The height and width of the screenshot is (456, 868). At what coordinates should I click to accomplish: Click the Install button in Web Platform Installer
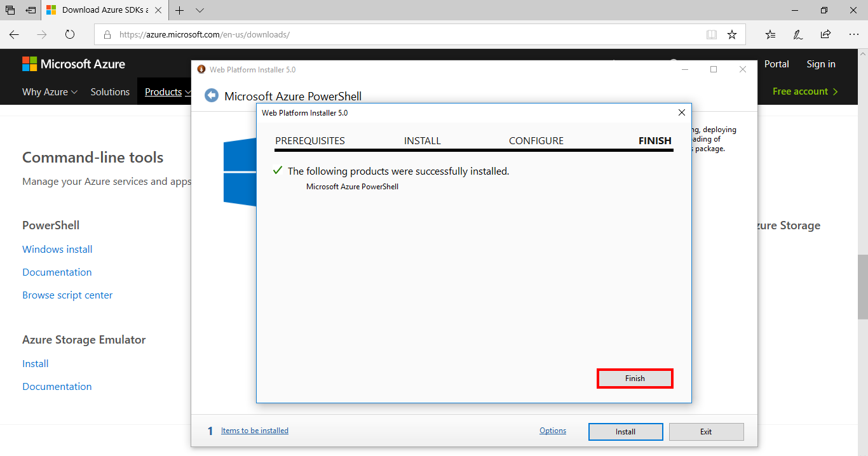click(x=625, y=432)
